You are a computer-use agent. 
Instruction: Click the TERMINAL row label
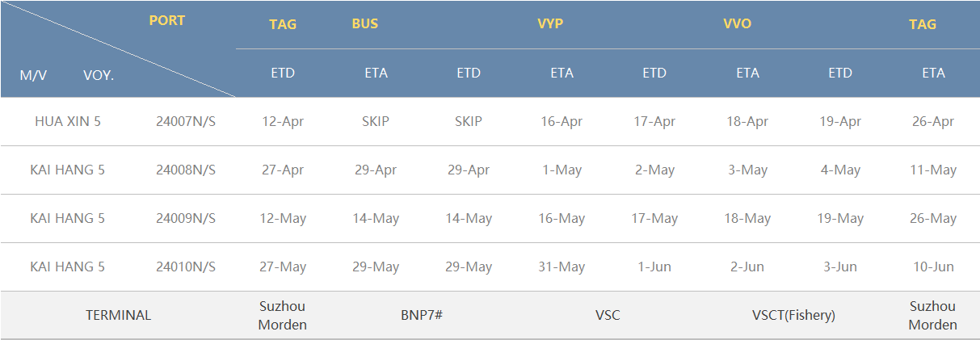click(x=118, y=315)
